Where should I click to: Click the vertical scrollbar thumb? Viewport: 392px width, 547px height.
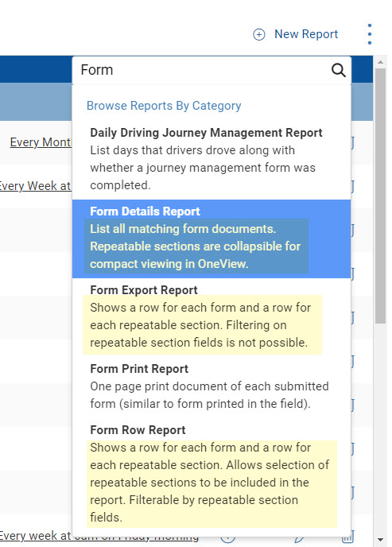point(381,196)
